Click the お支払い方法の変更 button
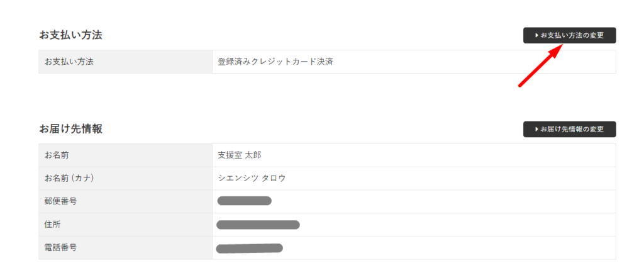The image size is (644, 268). click(569, 35)
